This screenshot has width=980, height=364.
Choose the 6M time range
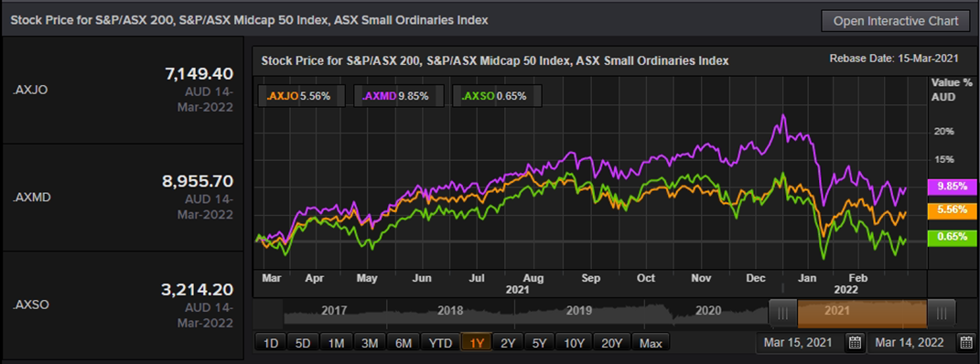404,343
